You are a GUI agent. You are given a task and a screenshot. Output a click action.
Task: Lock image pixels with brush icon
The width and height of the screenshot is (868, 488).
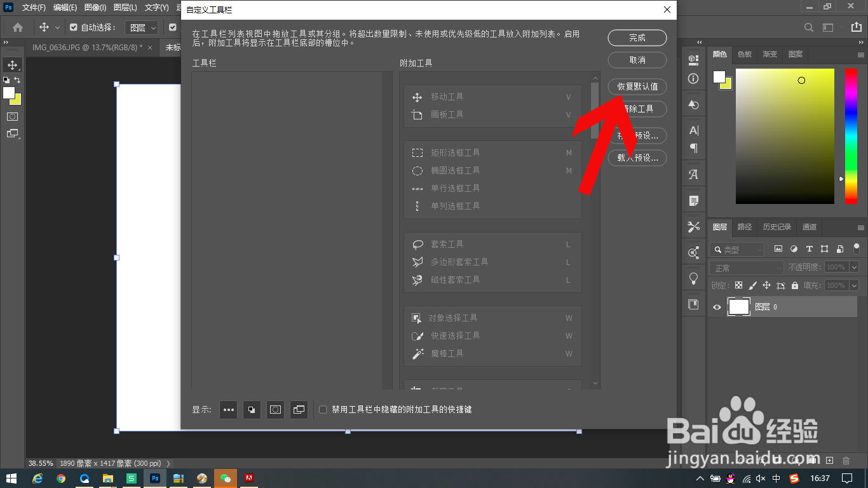752,286
